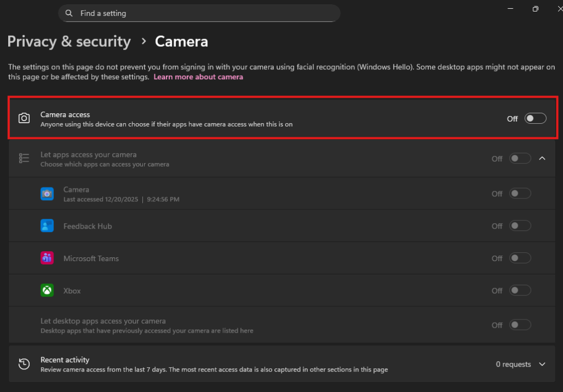The image size is (563, 392).
Task: Select the Microsoft Teams app icon
Action: (47, 258)
